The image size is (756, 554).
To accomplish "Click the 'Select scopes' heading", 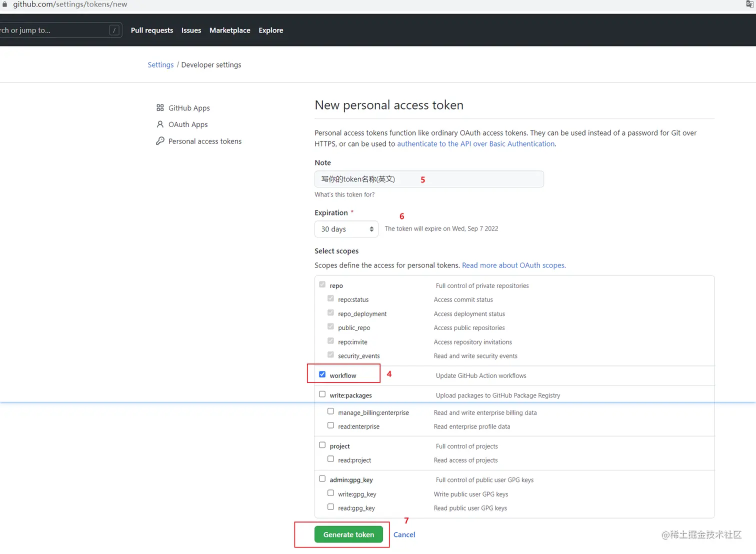I will coord(336,251).
